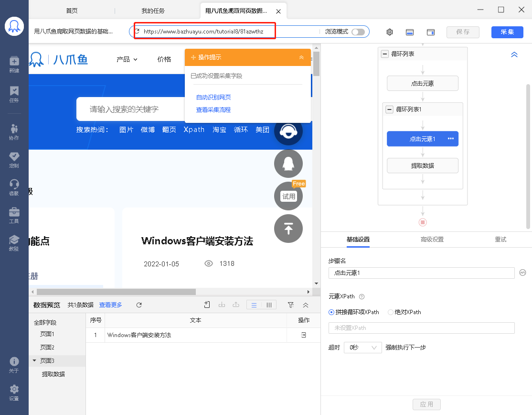Open task settings gear icon in toolbar
This screenshot has height=415, width=532.
click(x=390, y=32)
